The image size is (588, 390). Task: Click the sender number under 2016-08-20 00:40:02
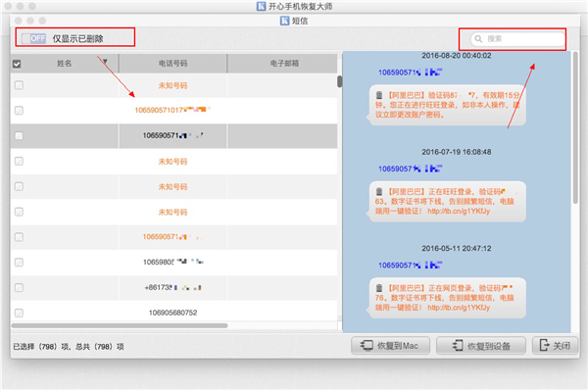click(411, 73)
